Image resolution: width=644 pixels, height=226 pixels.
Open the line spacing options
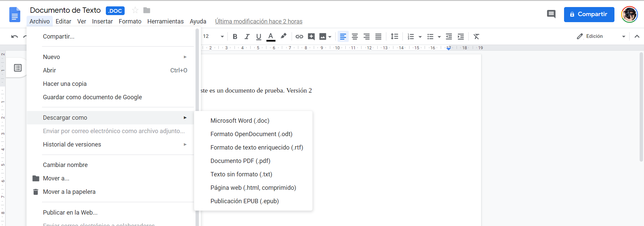point(395,37)
